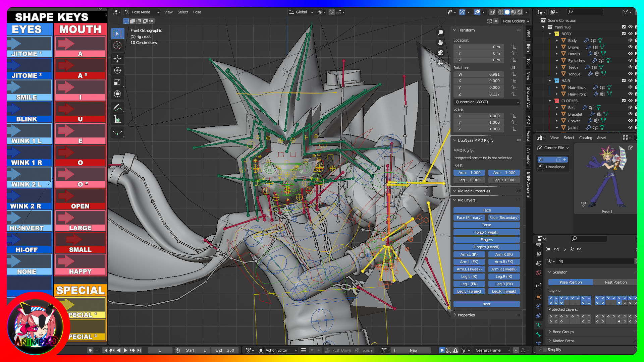Uncheck Yami Yugi collection checkbox
This screenshot has width=644, height=362.
point(624,27)
